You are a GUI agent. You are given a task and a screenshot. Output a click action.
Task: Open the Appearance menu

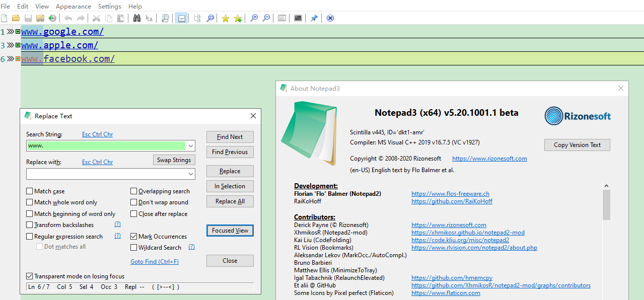point(74,6)
